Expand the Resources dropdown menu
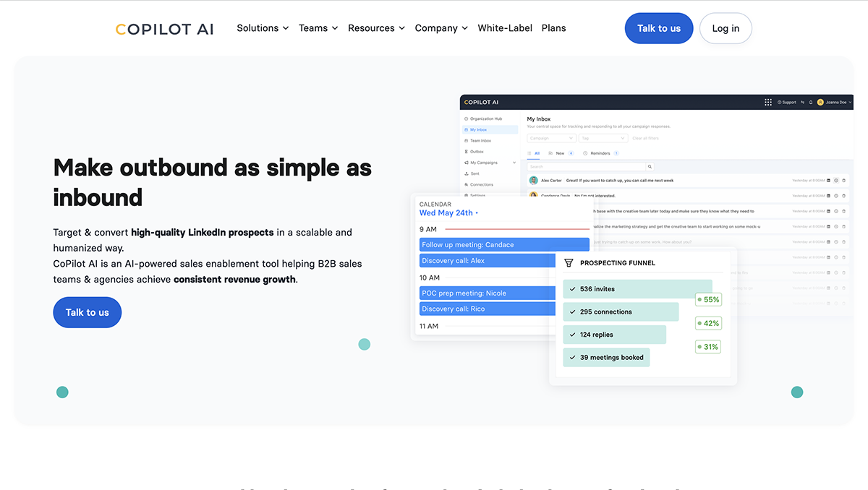The width and height of the screenshot is (868, 490). 376,28
